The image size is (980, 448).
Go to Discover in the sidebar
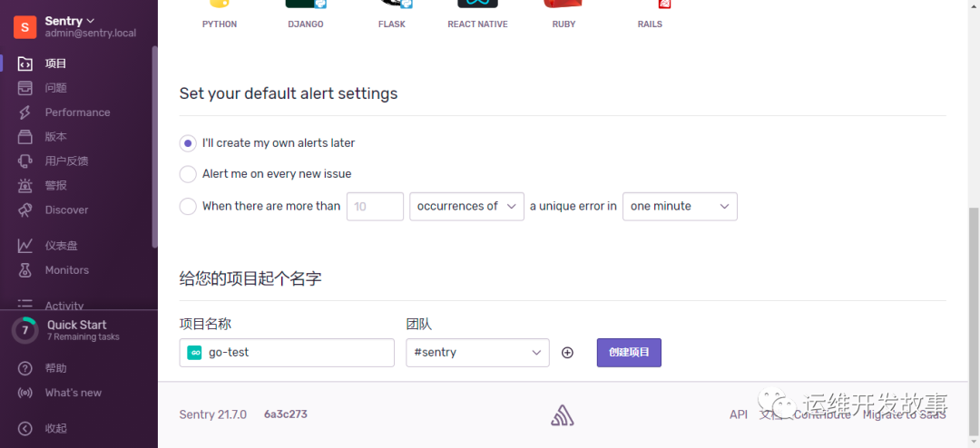pos(67,209)
